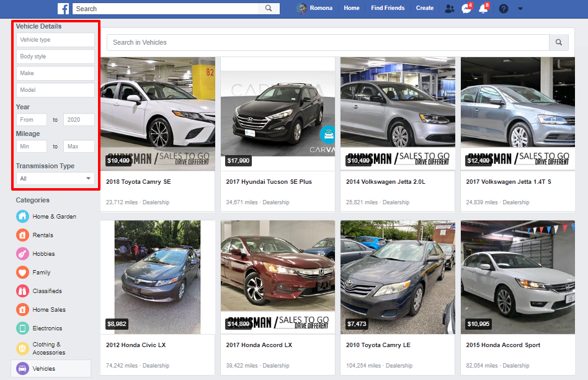
Task: Click the $17,990 price tag
Action: (238, 161)
